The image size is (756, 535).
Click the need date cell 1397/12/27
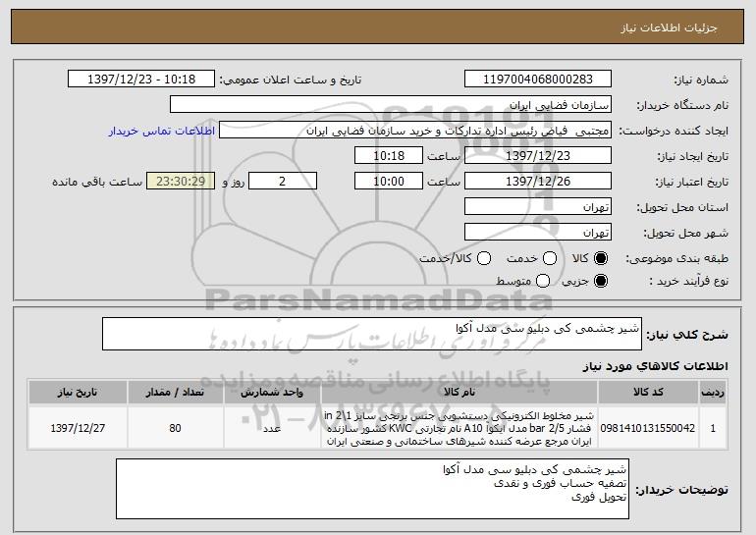pos(78,428)
